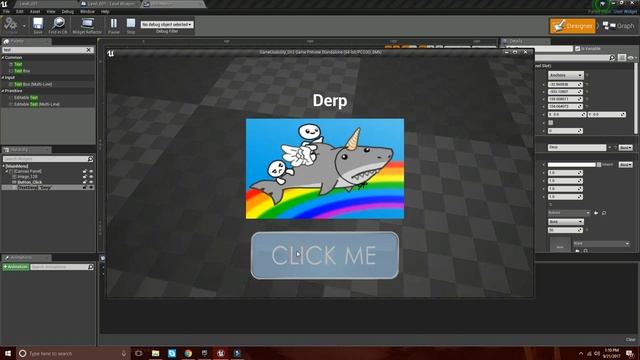Select the Canvas Panel in Hierarchy
The height and width of the screenshot is (360, 640).
pyautogui.click(x=28, y=171)
